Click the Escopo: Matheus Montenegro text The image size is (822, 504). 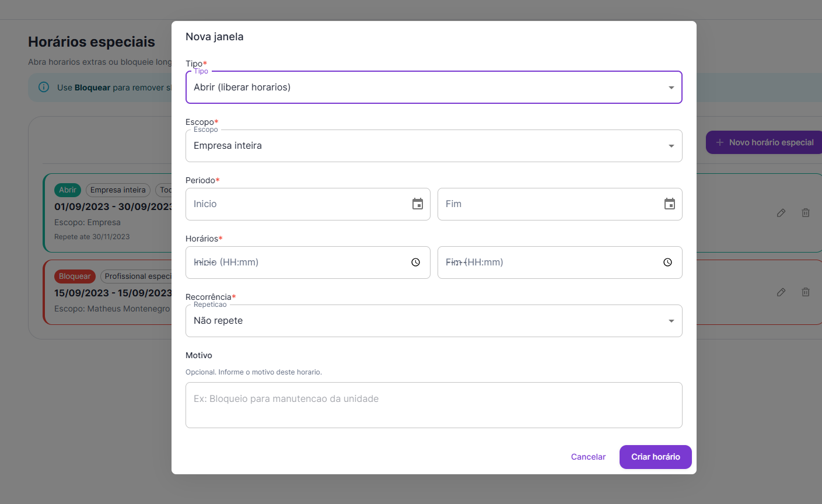click(112, 309)
